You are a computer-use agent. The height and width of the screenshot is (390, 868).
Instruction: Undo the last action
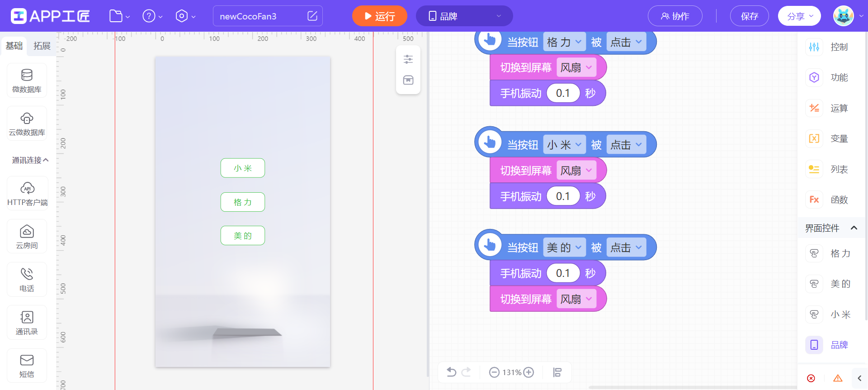[x=451, y=372]
